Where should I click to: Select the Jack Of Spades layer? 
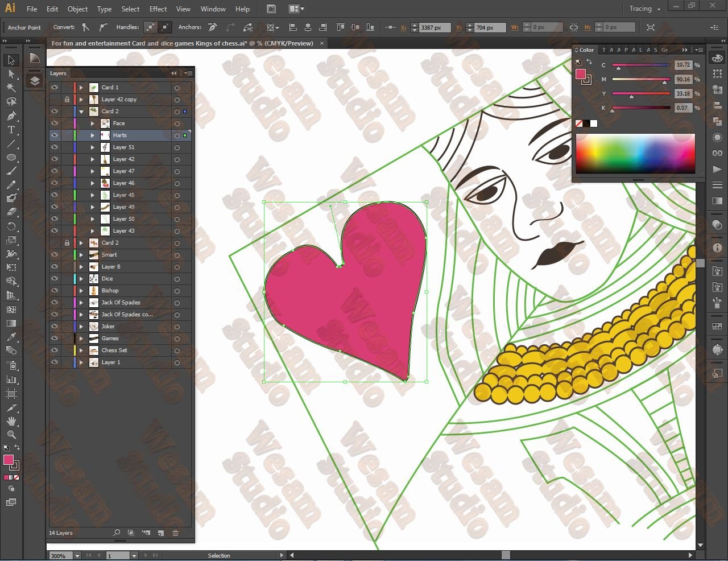pyautogui.click(x=121, y=303)
